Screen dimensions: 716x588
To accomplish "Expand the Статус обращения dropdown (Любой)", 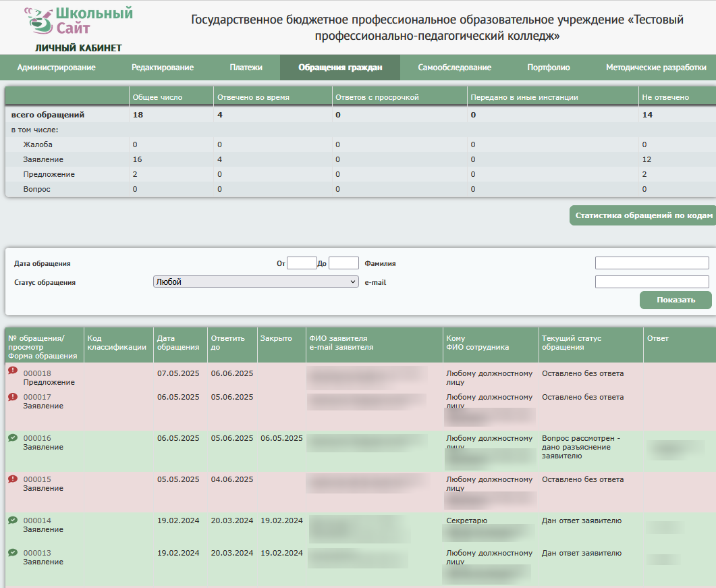I will pos(255,282).
